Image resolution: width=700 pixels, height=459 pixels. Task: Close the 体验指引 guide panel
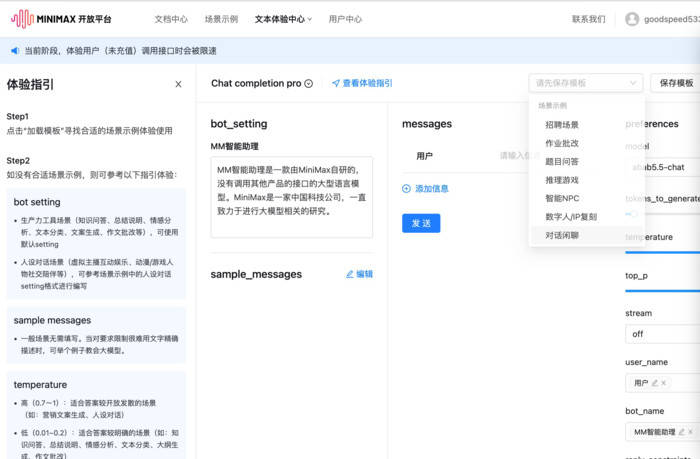point(178,84)
